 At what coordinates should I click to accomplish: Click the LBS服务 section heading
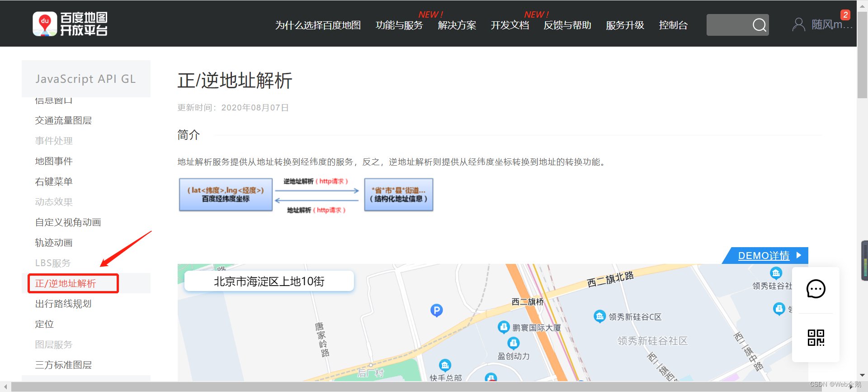coord(53,263)
